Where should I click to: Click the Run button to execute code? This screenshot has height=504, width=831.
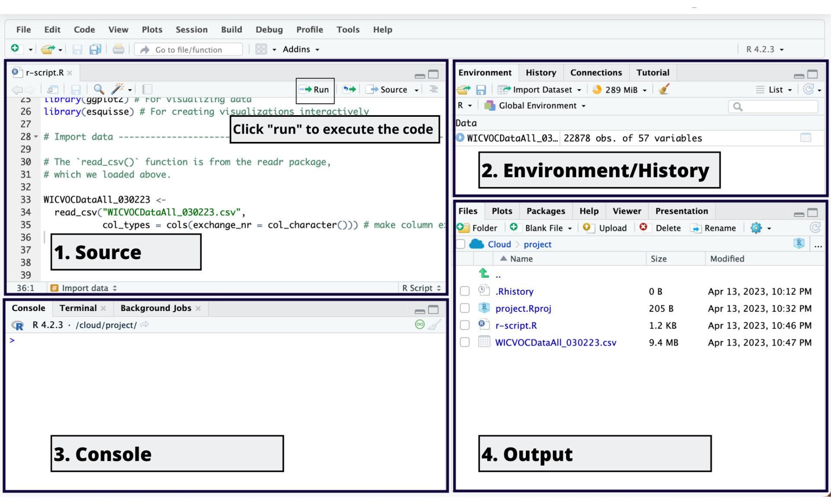pos(315,89)
